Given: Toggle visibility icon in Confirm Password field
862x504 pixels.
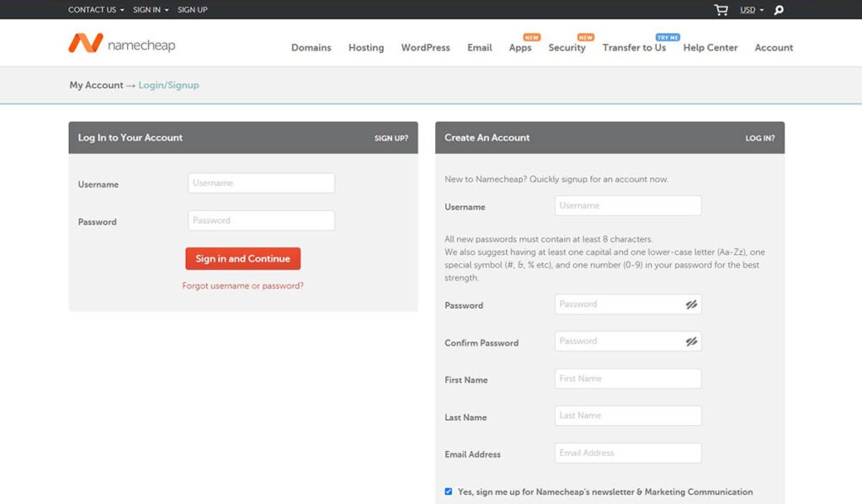Looking at the screenshot, I should (x=691, y=342).
